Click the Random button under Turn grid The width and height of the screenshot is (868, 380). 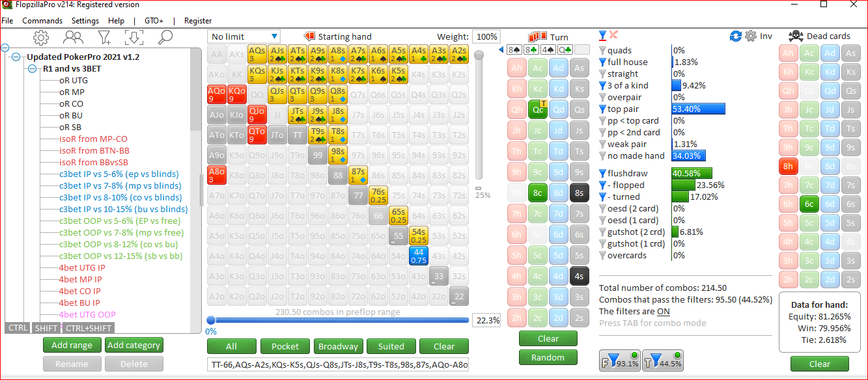click(x=548, y=357)
